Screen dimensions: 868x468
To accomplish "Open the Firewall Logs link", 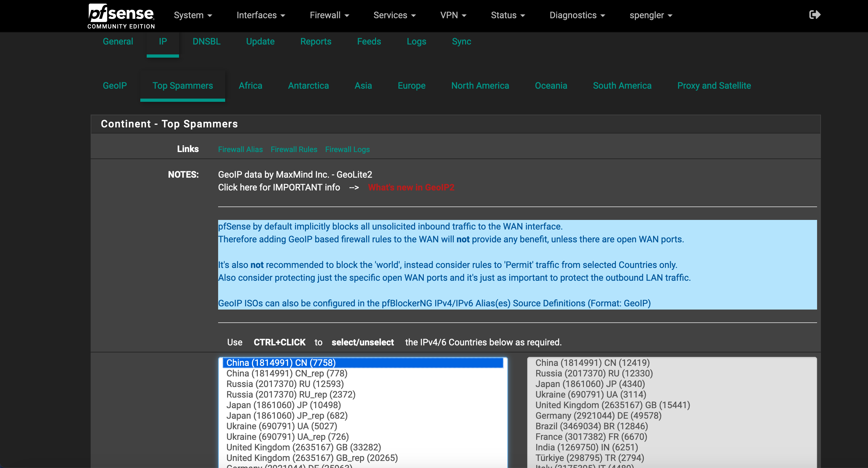I will (347, 149).
